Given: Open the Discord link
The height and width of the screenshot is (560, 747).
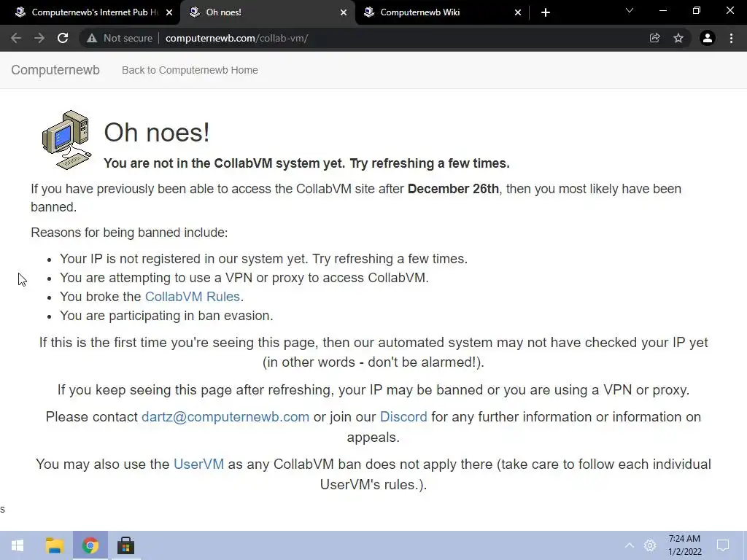Looking at the screenshot, I should [403, 417].
